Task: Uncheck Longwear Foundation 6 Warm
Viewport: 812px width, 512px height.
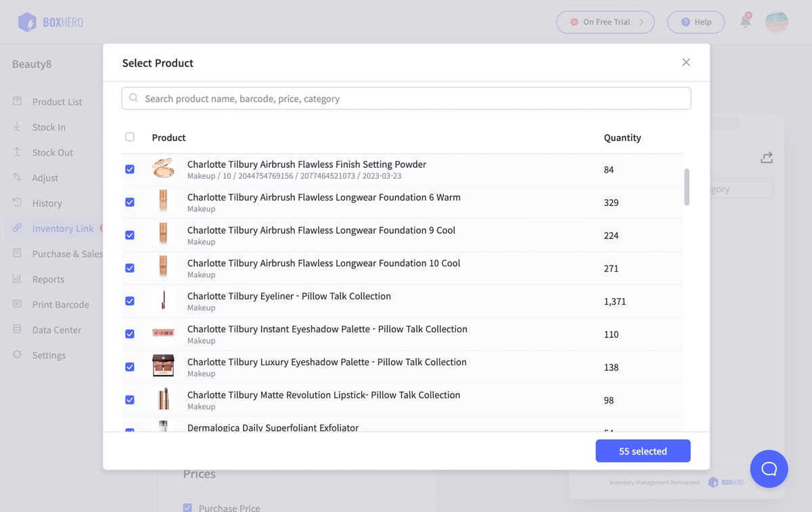Action: point(130,202)
